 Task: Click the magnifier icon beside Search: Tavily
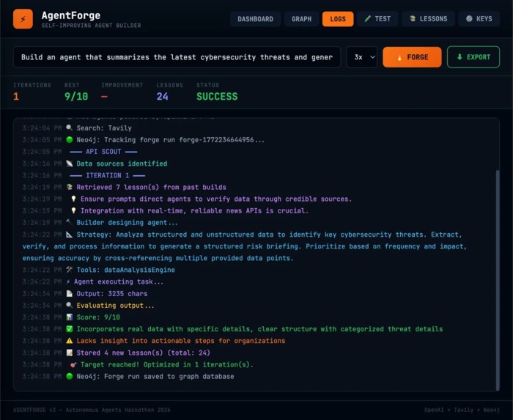click(x=70, y=128)
